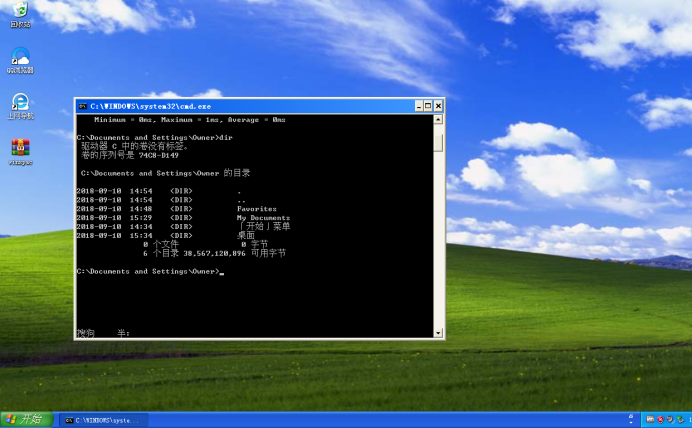Click the cmd.exe window title bar text
Image resolution: width=692 pixels, height=428 pixels.
point(150,106)
